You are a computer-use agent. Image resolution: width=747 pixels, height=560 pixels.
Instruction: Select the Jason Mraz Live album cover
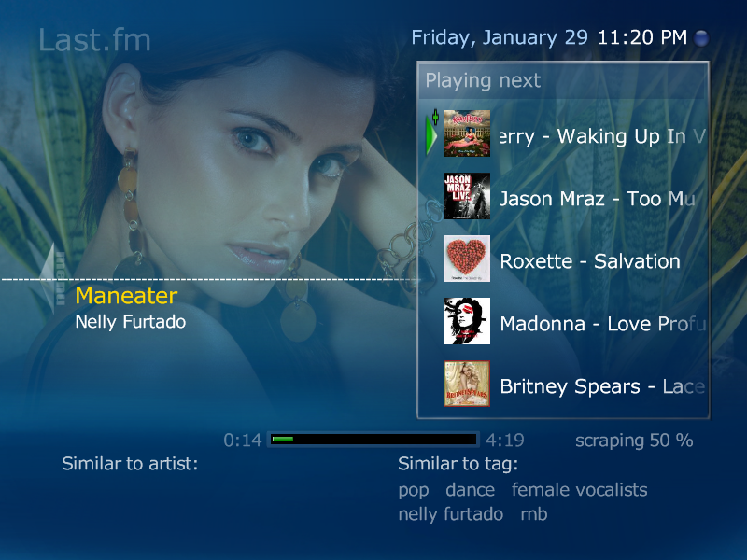pos(467,196)
